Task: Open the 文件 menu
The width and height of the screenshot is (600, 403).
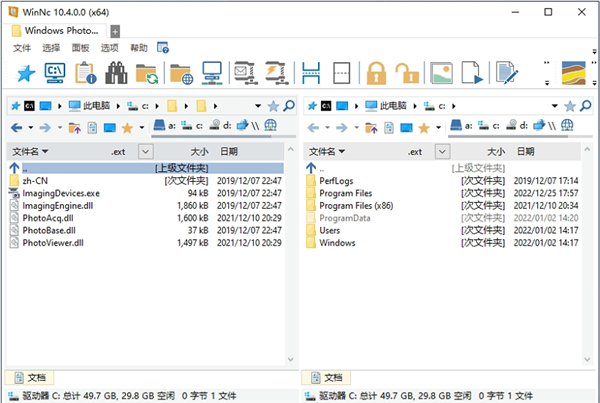Action: tap(22, 48)
